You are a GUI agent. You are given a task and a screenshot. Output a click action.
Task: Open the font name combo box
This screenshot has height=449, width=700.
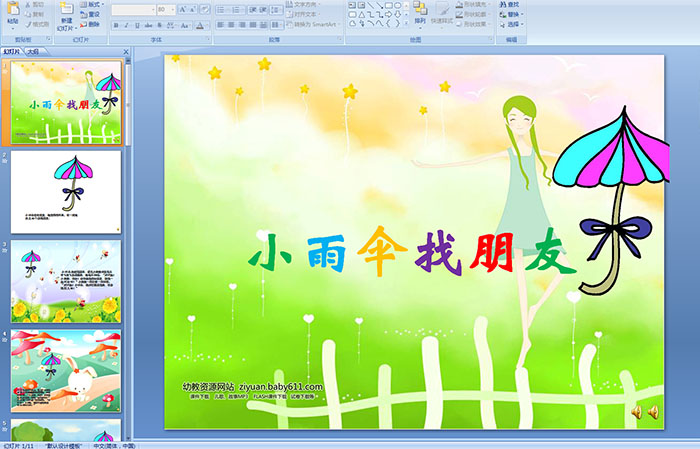tap(133, 10)
